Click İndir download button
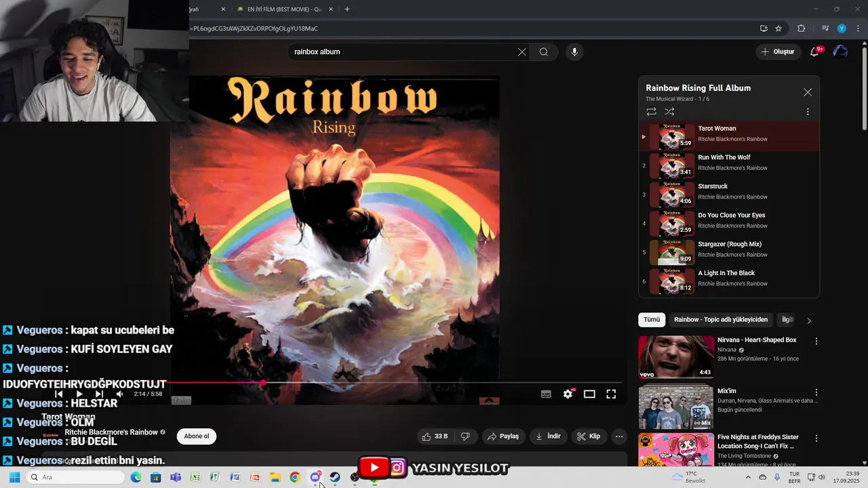The image size is (868, 488). tap(548, 436)
